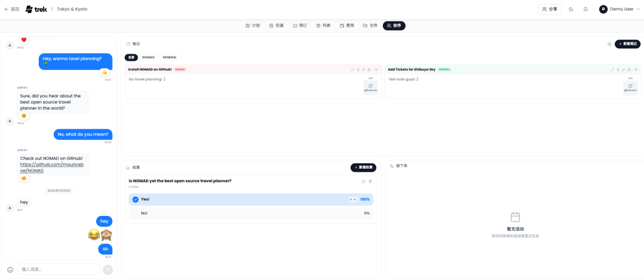Switch to the 文件 tab

[370, 26]
